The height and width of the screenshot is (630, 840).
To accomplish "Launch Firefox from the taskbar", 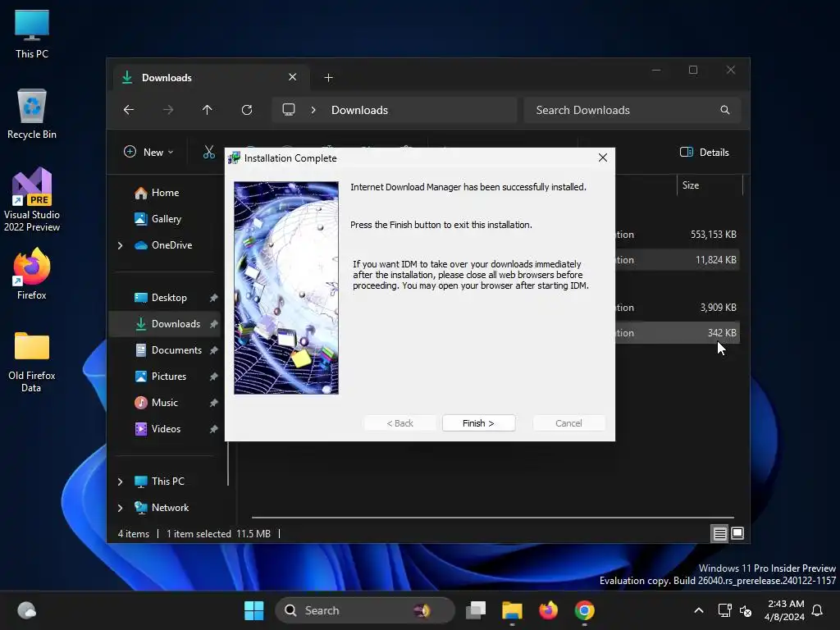I will click(548, 610).
